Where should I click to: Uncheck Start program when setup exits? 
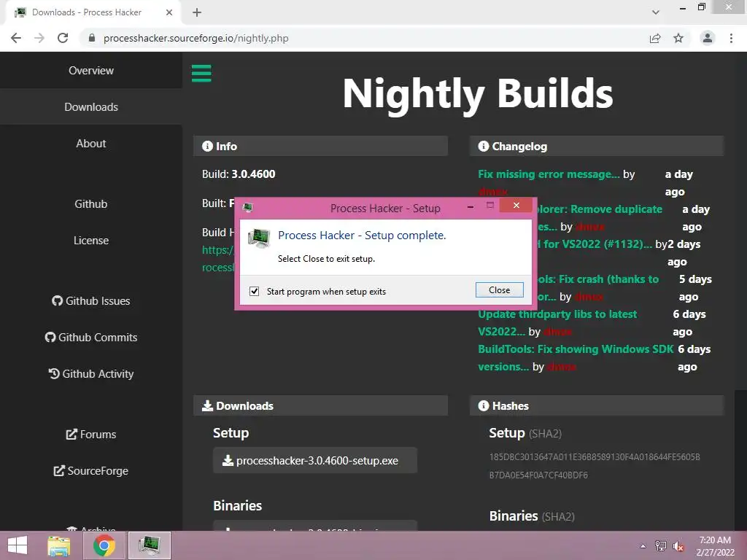coord(255,291)
